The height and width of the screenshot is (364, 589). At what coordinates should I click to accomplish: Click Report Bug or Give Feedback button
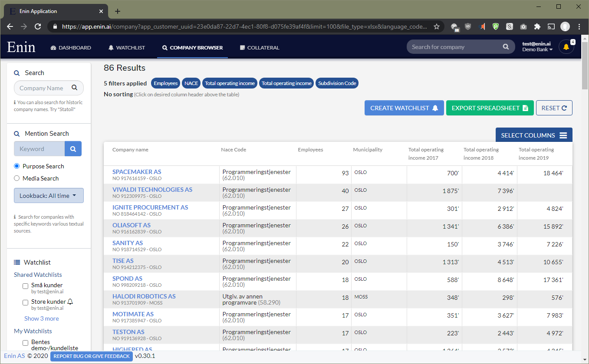pos(92,356)
